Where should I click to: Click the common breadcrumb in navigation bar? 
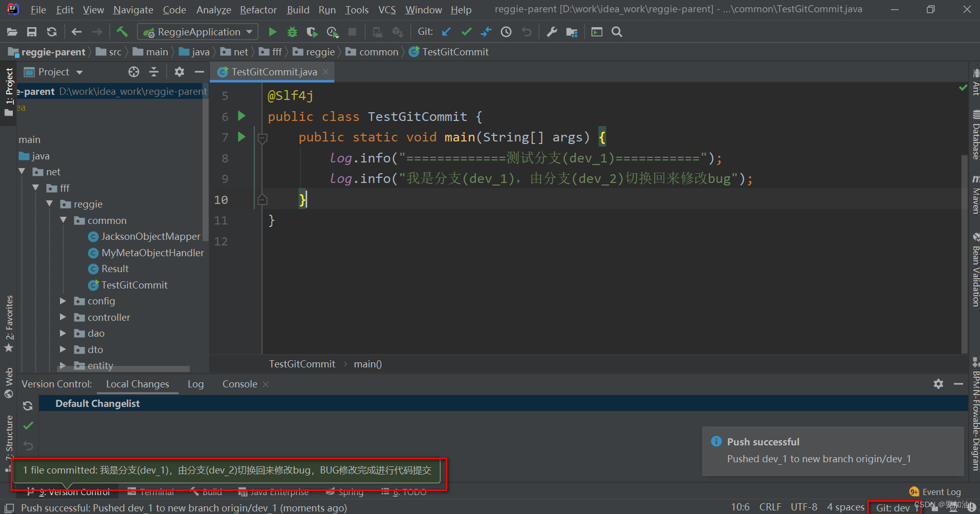click(373, 52)
